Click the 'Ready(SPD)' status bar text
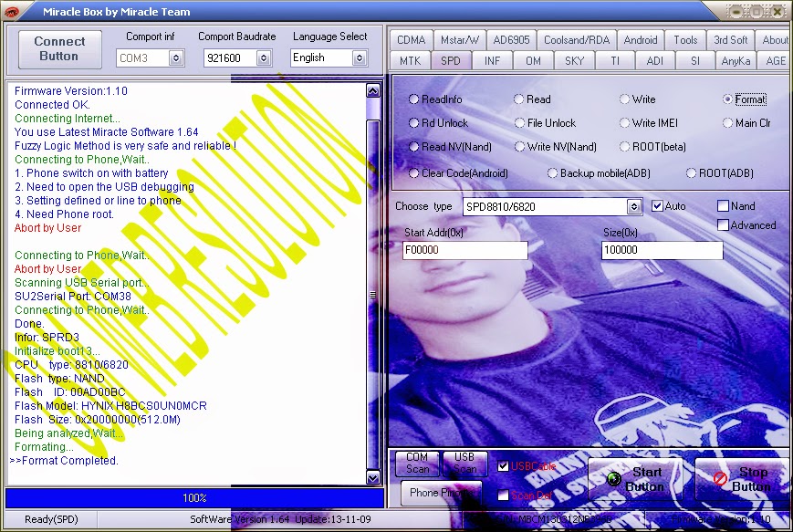793x532 pixels. (x=51, y=519)
